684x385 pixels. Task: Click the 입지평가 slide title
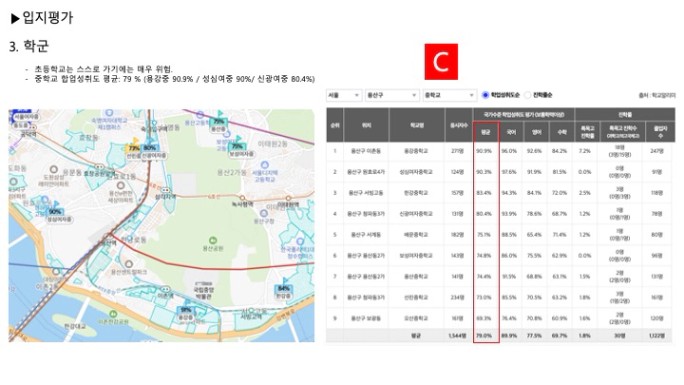point(48,17)
